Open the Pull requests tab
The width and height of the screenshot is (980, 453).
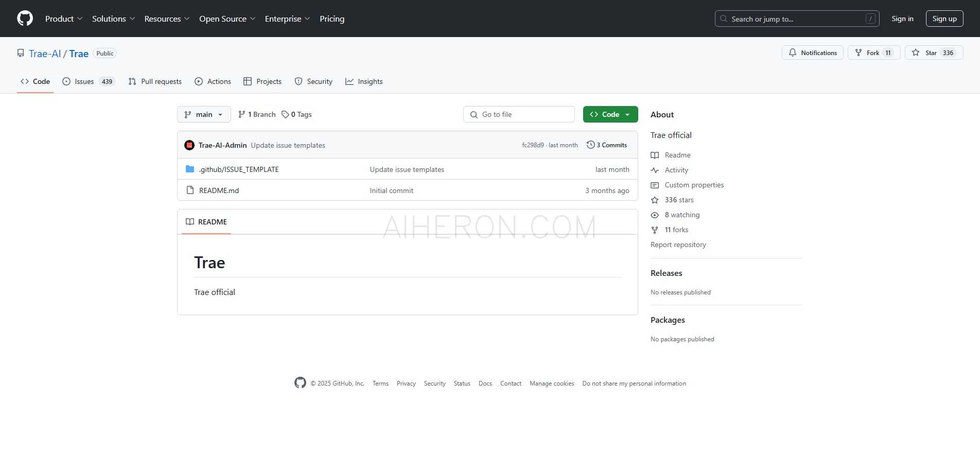(x=155, y=81)
